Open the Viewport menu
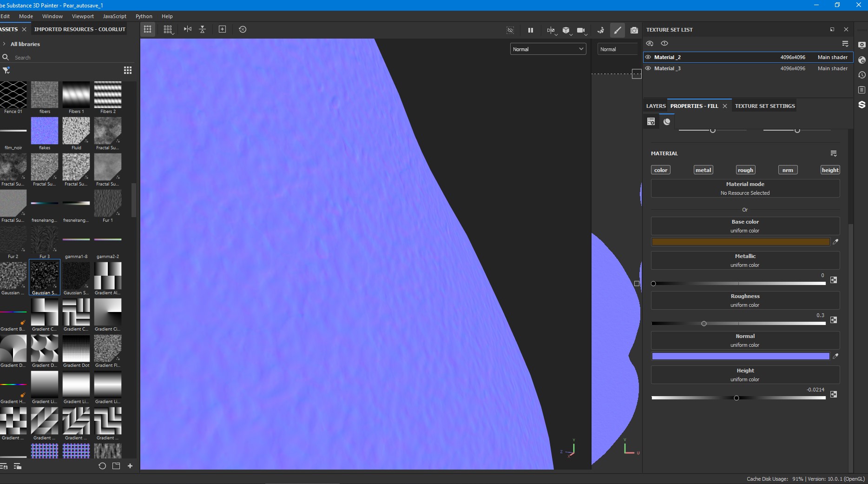Image resolution: width=868 pixels, height=484 pixels. pos(83,16)
